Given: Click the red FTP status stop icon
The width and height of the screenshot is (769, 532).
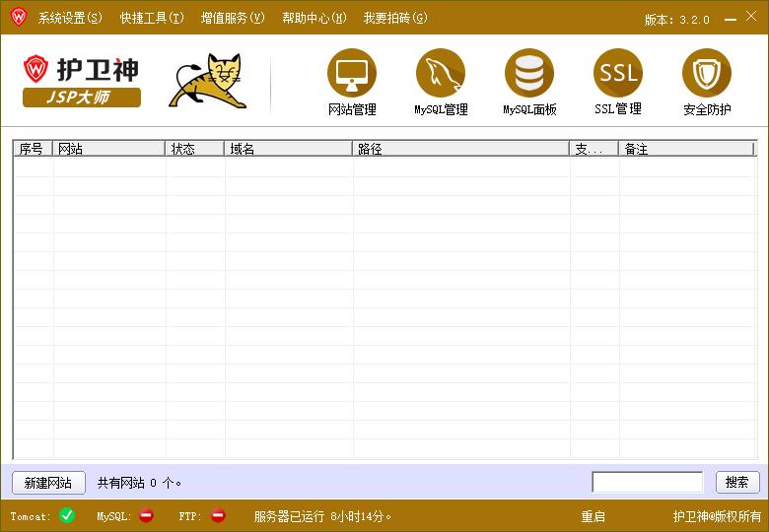Looking at the screenshot, I should tap(218, 515).
